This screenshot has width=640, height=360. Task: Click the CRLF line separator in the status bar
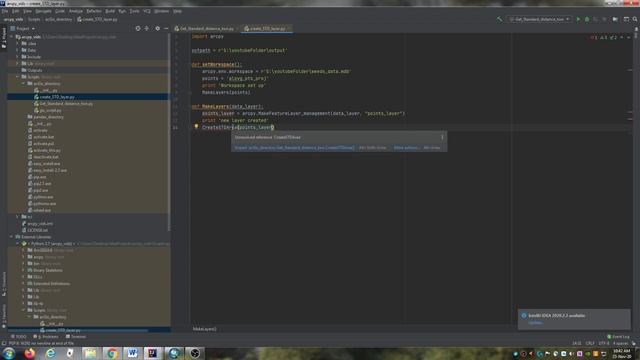point(590,343)
